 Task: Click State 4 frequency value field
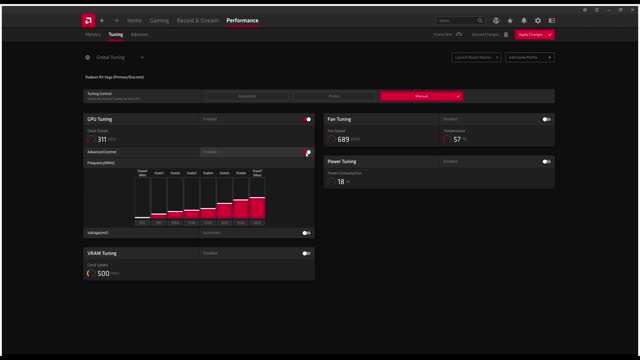(208, 223)
